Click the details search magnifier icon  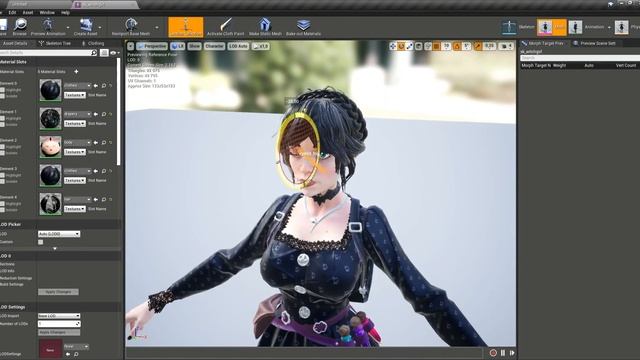click(94, 53)
